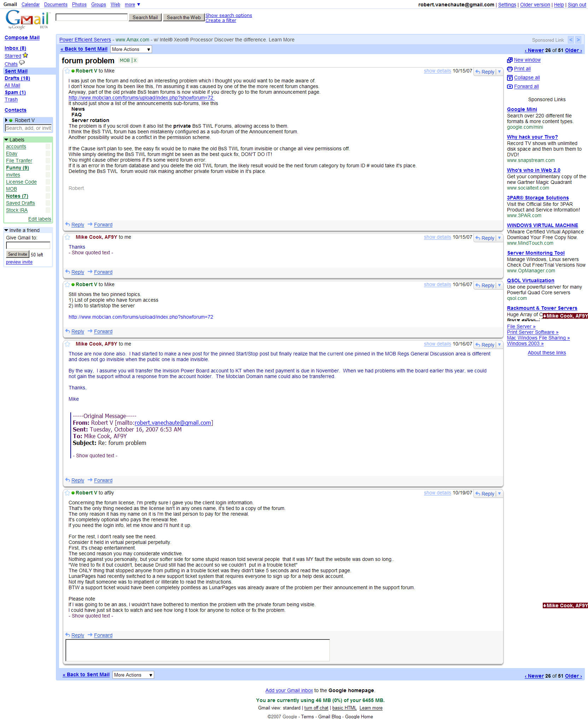Star Mike Cook's 'Thanks' message
588x719 pixels.
67,237
